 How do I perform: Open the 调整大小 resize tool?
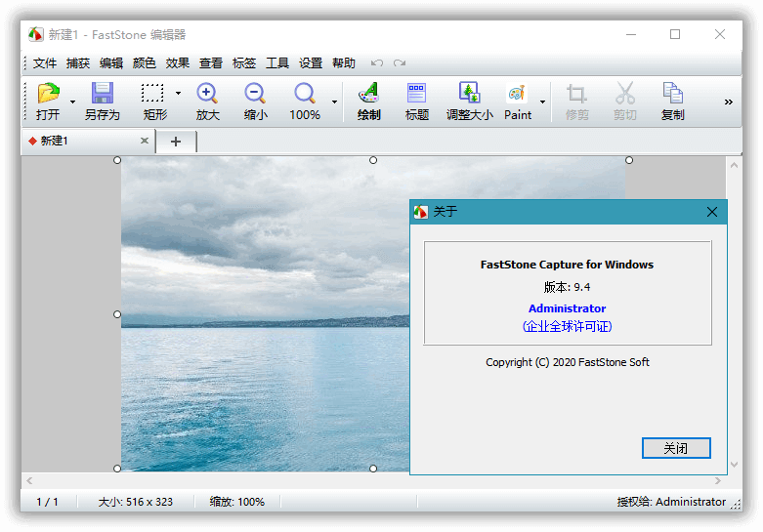(x=469, y=95)
